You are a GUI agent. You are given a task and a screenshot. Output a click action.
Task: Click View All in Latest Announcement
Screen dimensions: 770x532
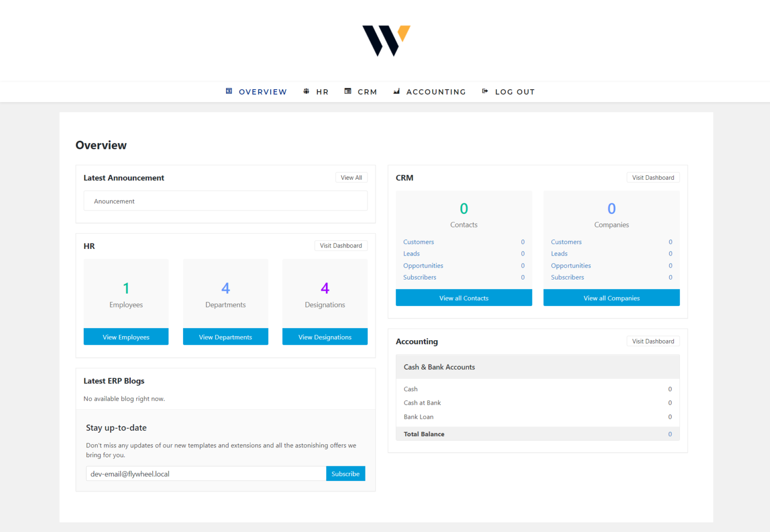(x=351, y=177)
